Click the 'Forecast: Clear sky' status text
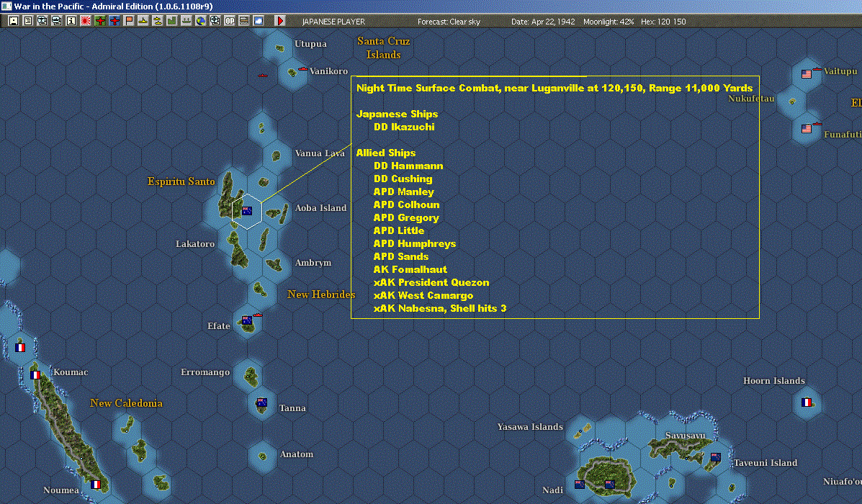This screenshot has width=862, height=504. (449, 22)
